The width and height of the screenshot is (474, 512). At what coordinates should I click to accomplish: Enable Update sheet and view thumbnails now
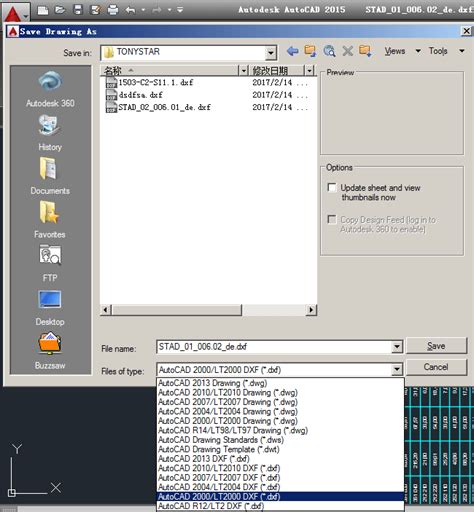[332, 187]
